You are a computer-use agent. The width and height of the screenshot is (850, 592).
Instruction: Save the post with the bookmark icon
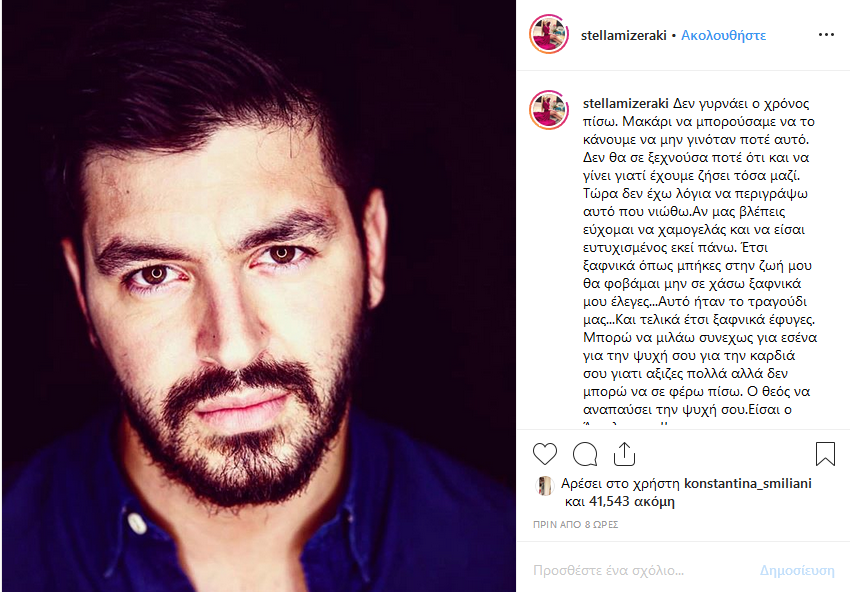(x=825, y=454)
